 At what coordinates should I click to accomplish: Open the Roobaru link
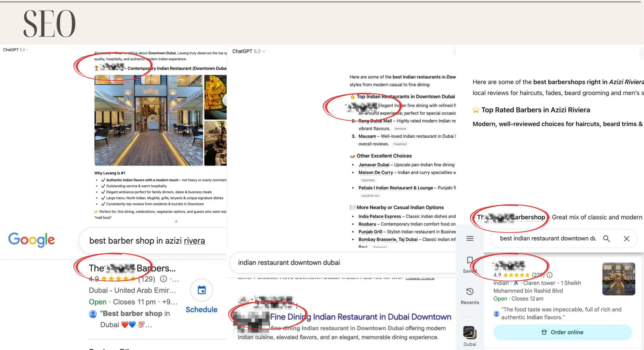click(367, 224)
